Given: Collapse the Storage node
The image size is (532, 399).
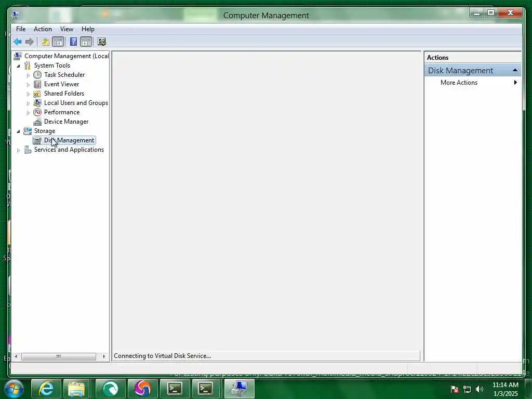Looking at the screenshot, I should point(18,131).
